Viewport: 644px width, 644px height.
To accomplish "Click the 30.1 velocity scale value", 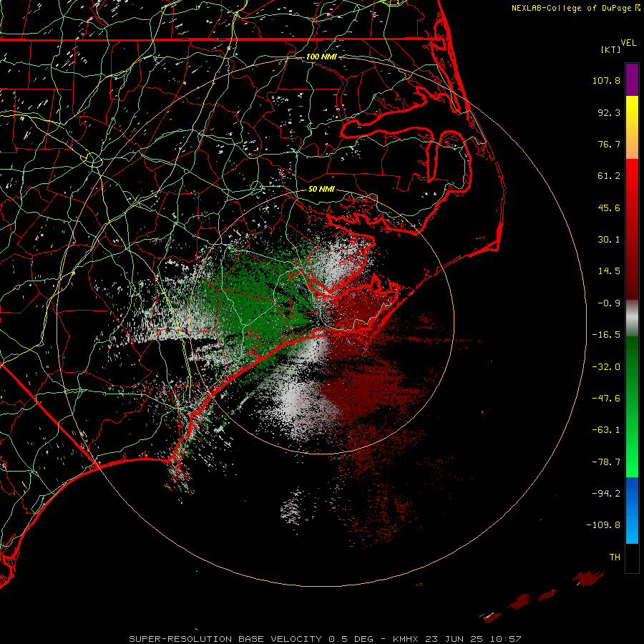I will tap(609, 240).
